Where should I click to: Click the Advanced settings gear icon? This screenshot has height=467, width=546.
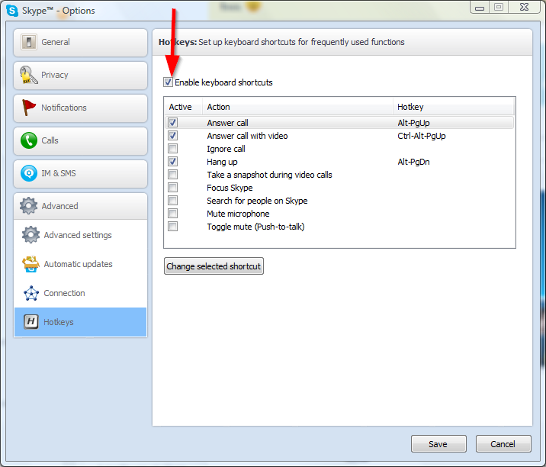[31, 235]
